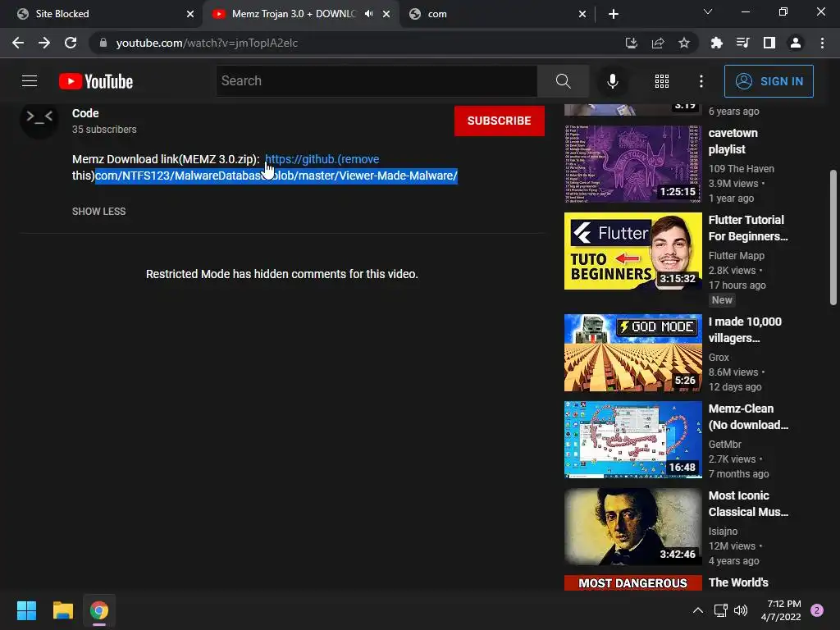The height and width of the screenshot is (630, 840).
Task: Open 'Memz-Clean (No download' title
Action: 748,416
